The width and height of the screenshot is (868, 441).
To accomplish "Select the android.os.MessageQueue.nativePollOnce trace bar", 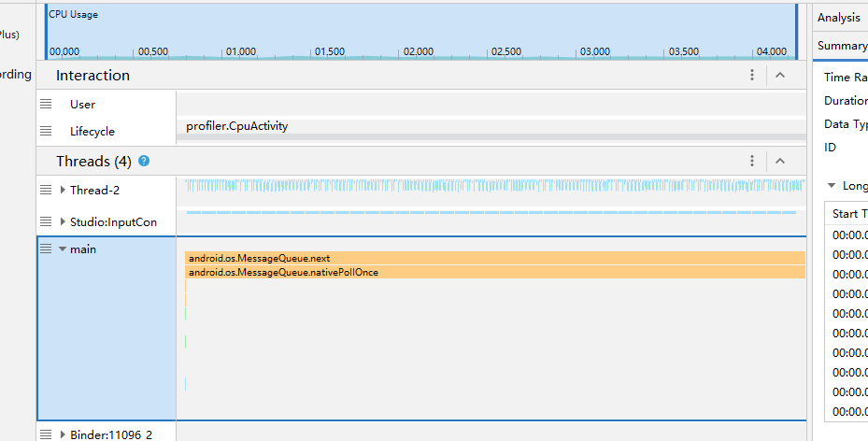I will (x=495, y=272).
